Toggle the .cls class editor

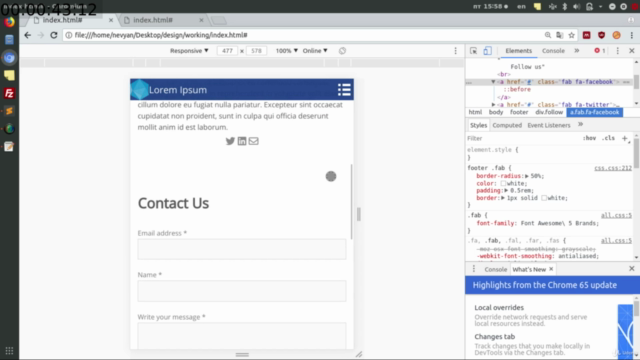click(608, 138)
